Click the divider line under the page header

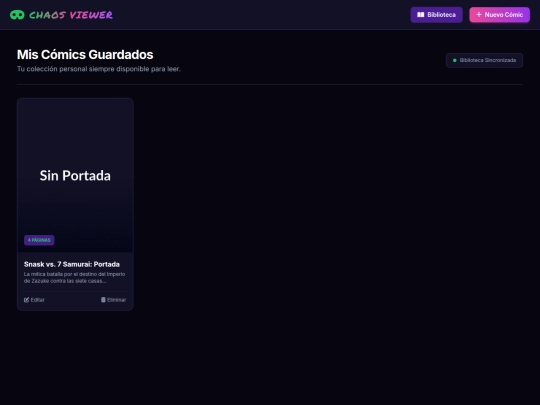(x=270, y=84)
